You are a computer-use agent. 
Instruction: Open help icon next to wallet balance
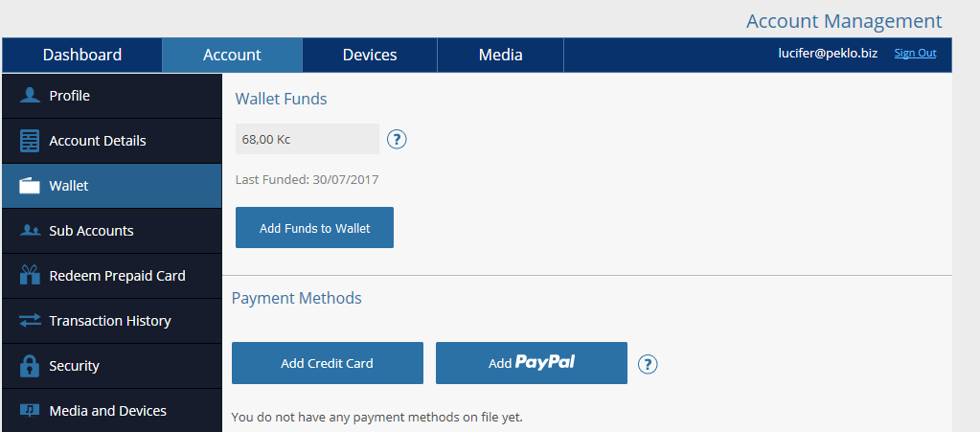pyautogui.click(x=397, y=139)
